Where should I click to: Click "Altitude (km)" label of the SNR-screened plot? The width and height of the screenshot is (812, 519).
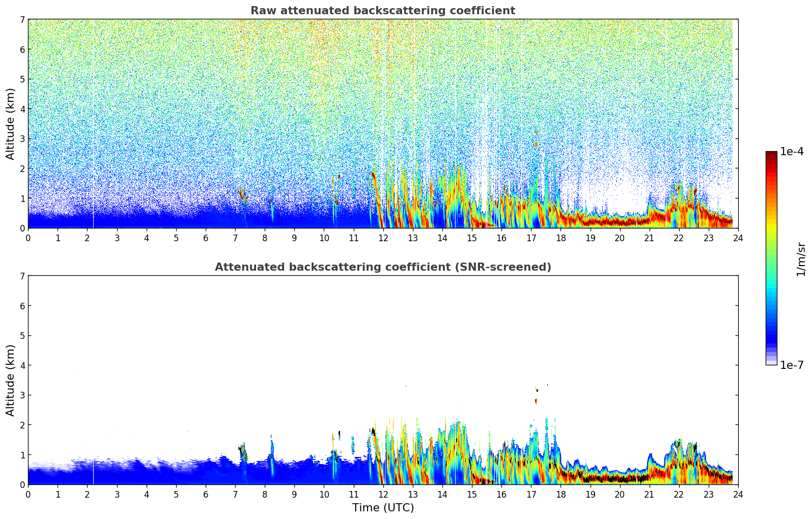(x=11, y=380)
